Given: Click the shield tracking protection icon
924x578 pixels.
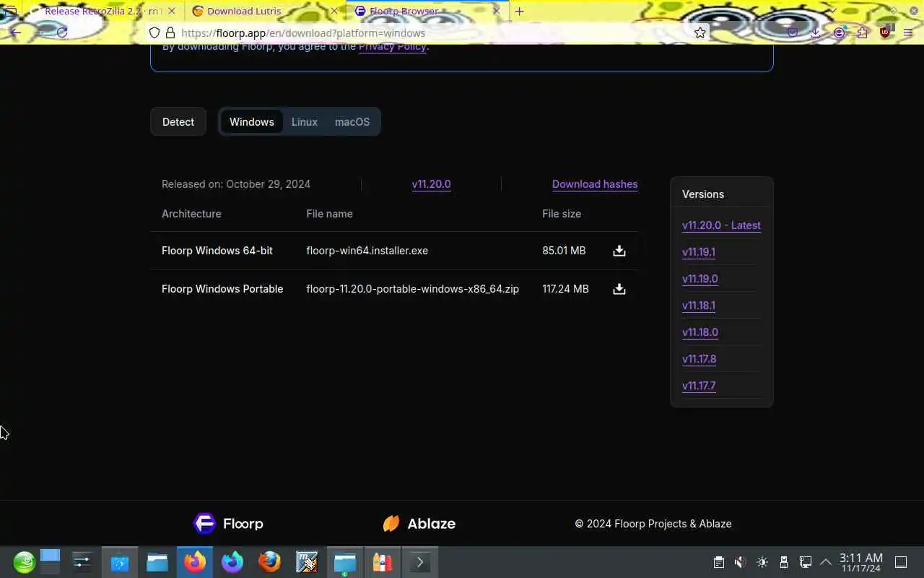Looking at the screenshot, I should pos(154,33).
